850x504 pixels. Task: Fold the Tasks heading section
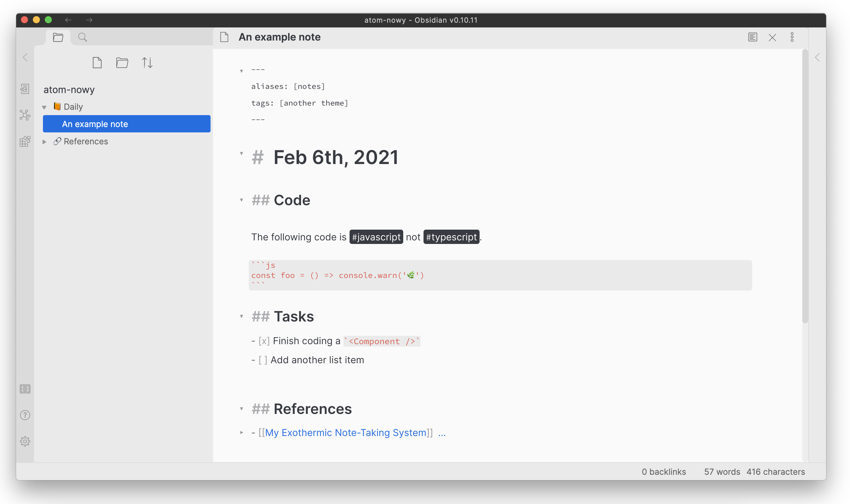pos(242,316)
